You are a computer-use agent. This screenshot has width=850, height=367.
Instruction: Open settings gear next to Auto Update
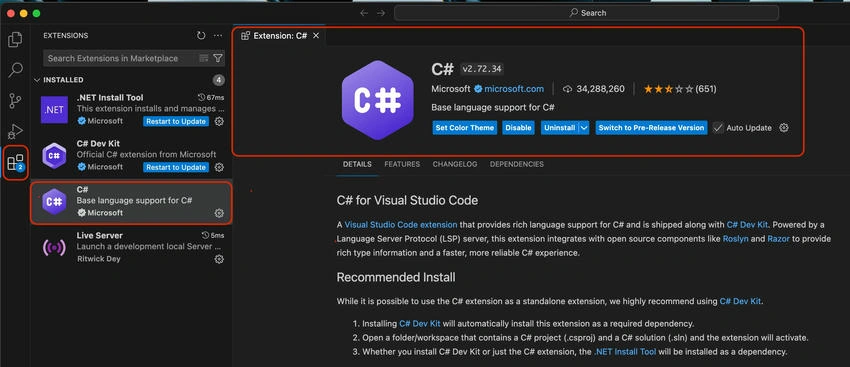783,128
